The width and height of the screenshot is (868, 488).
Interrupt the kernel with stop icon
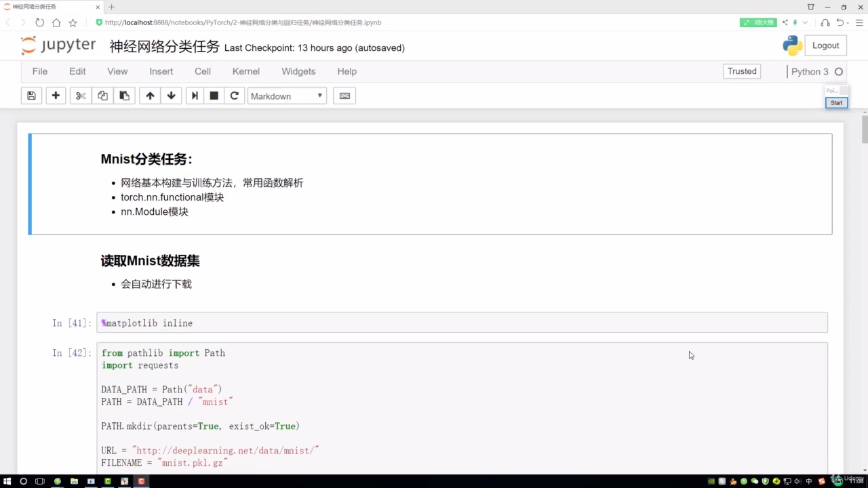(214, 96)
